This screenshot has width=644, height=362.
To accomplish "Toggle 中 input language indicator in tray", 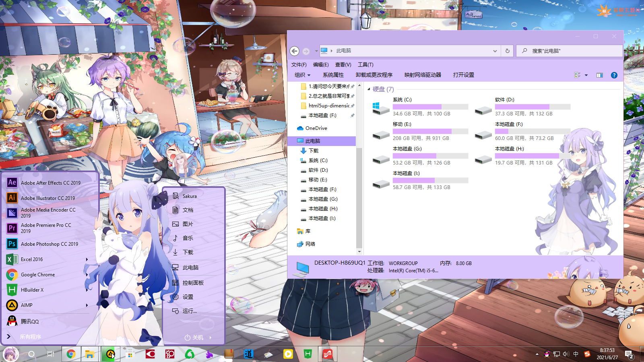I will (576, 354).
